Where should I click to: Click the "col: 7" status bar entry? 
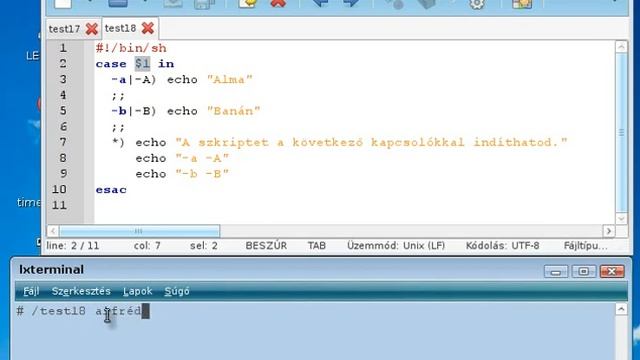point(147,246)
